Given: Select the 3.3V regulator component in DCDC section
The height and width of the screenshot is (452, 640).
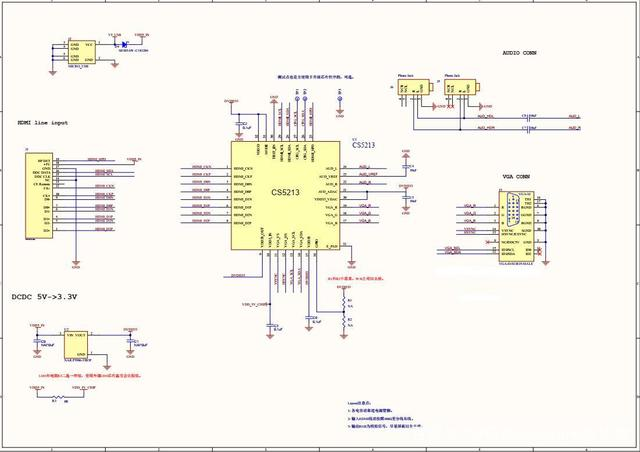Looking at the screenshot, I should [x=76, y=345].
